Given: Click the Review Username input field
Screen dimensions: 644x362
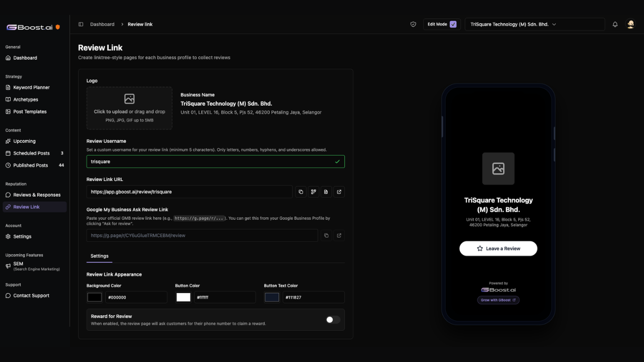Looking at the screenshot, I should coord(215,161).
